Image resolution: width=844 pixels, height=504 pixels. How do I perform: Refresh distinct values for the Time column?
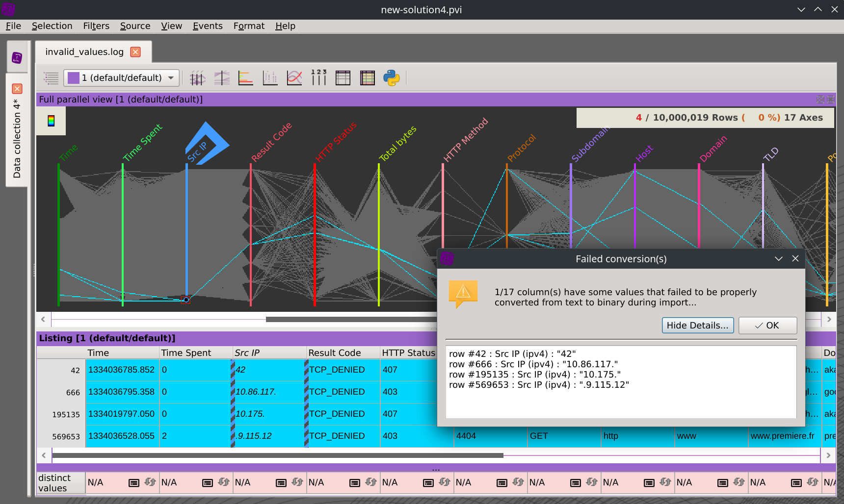pos(150,482)
